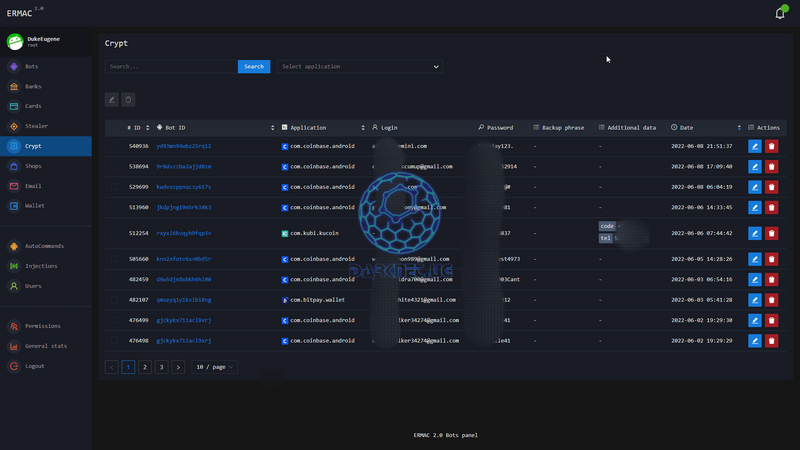This screenshot has height=450, width=800.
Task: Go to pagination page 3
Action: pos(161,367)
